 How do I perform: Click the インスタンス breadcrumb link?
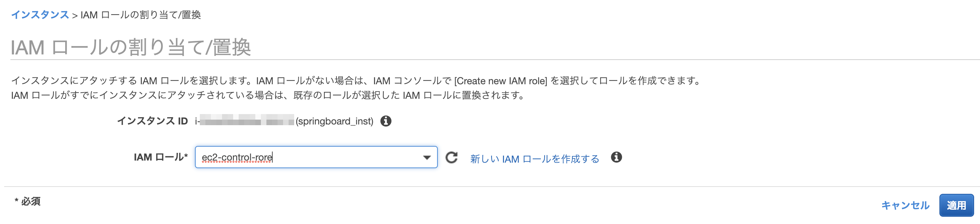(x=40, y=15)
